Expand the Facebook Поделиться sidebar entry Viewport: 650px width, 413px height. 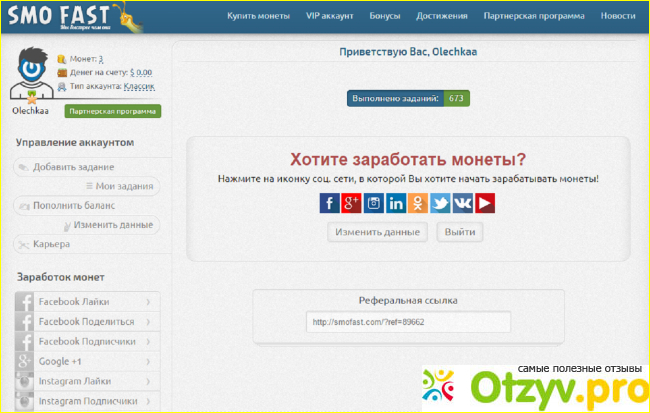click(x=84, y=321)
